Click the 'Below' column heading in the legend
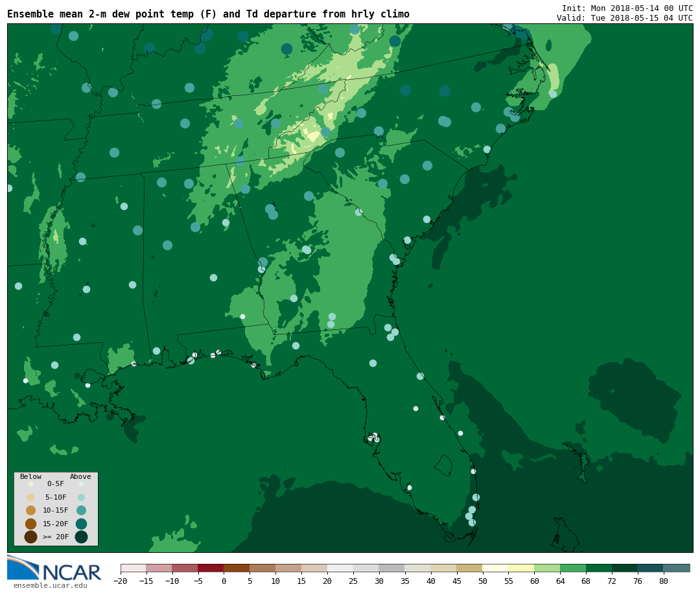Screen dimensions: 700x593 coord(30,476)
